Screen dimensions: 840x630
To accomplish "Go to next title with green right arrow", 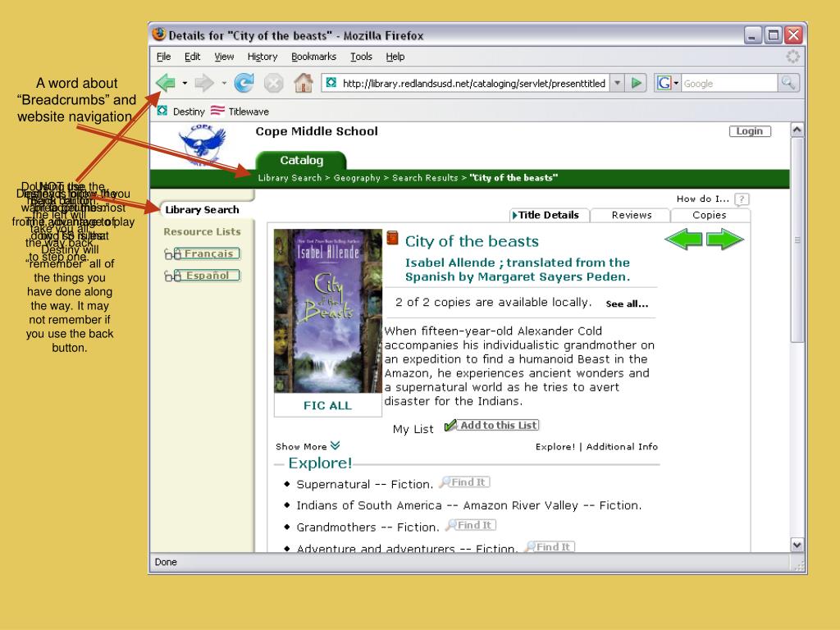I will [725, 239].
